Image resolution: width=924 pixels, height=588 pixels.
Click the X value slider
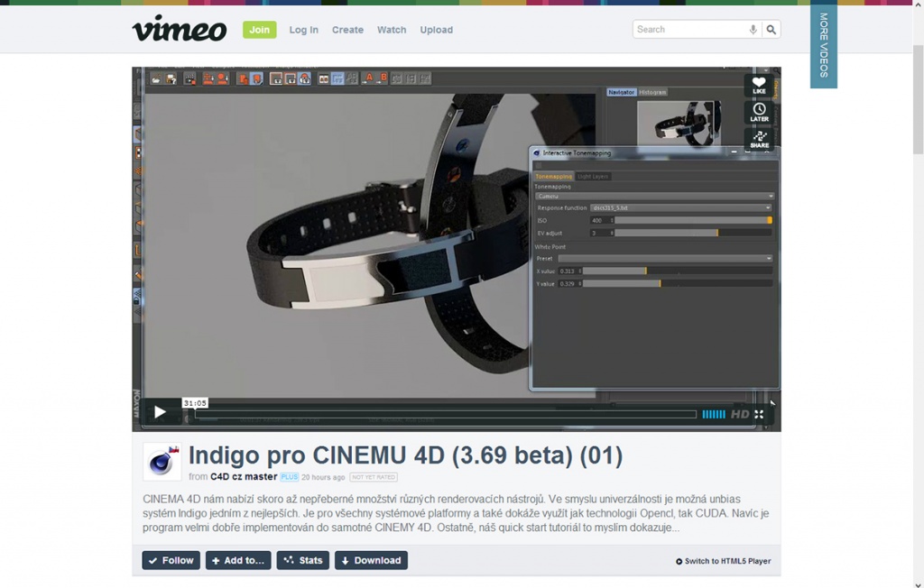coord(677,271)
